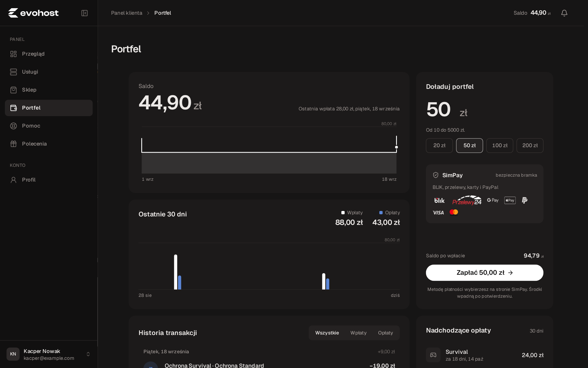
Task: Select the 50 zł preset amount
Action: click(470, 146)
